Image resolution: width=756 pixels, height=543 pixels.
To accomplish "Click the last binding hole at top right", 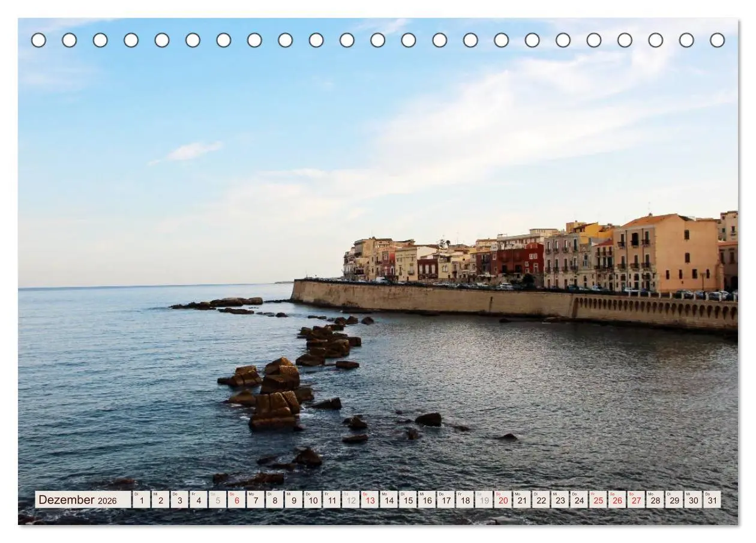I will [x=718, y=40].
